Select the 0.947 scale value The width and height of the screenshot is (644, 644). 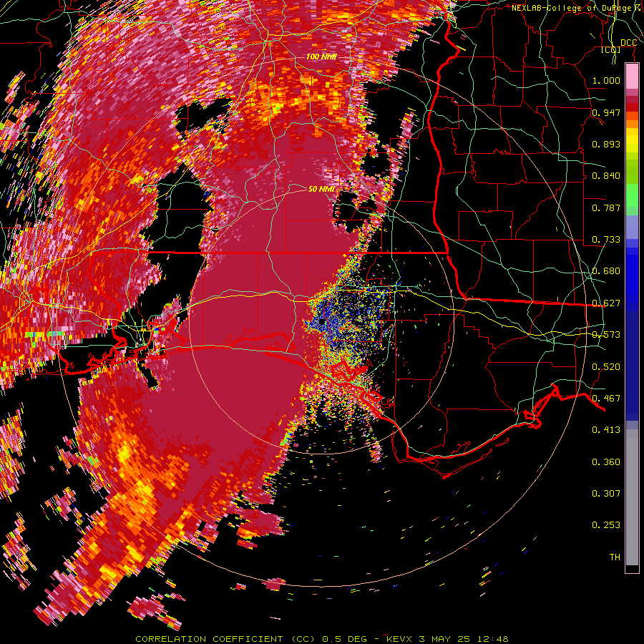coord(606,112)
